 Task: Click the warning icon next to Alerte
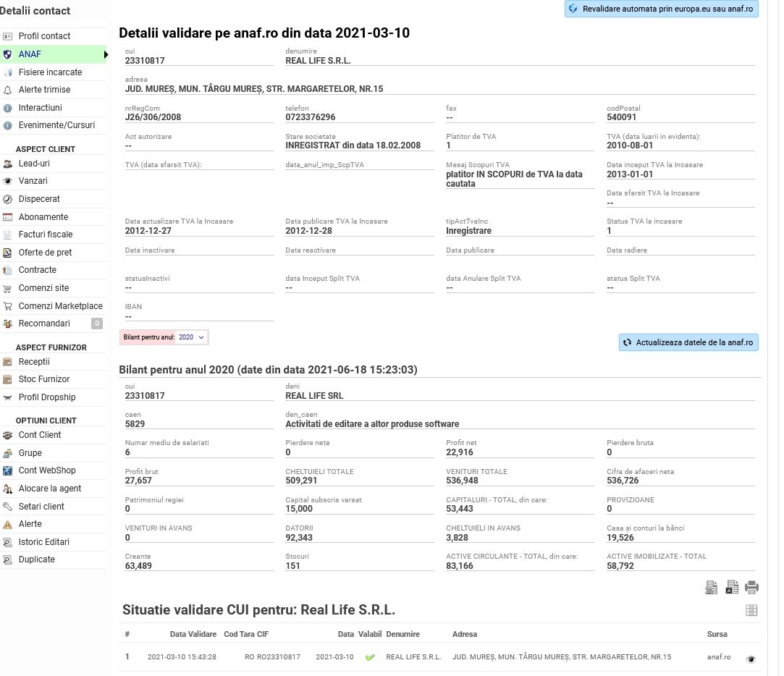[x=8, y=524]
